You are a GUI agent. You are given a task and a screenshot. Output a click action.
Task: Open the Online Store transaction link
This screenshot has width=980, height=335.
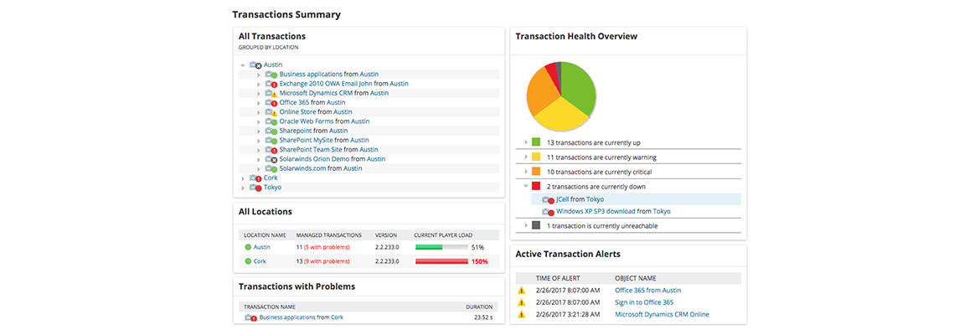(297, 112)
